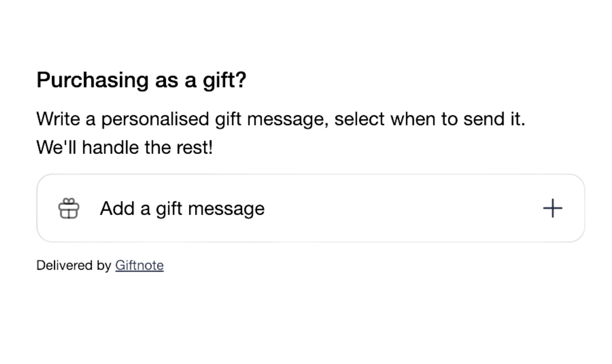The width and height of the screenshot is (612, 364).
Task: Click empty middle area of gift message card
Action: [x=393, y=208]
